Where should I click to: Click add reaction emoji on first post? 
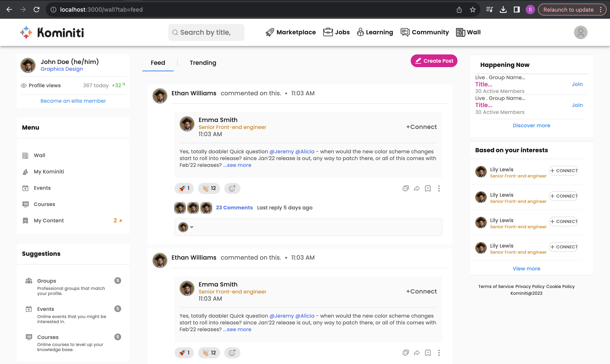(232, 188)
